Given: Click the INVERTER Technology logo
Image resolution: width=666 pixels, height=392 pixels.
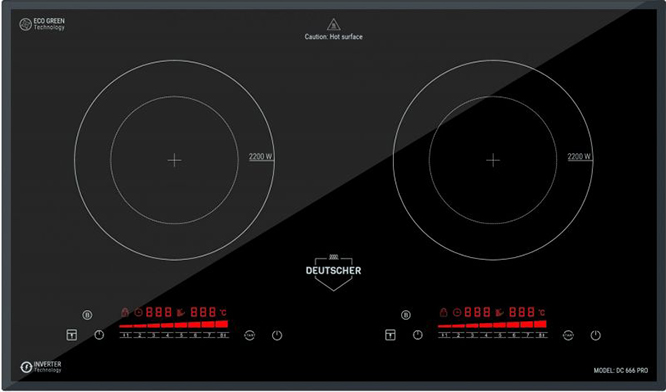Looking at the screenshot, I should click(x=41, y=367).
